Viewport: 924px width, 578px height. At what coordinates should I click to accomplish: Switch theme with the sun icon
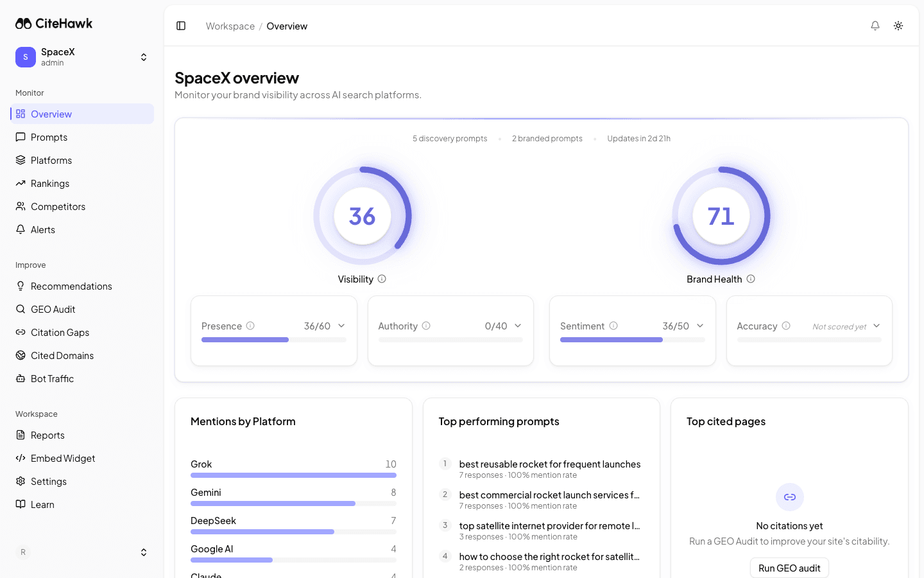point(898,26)
